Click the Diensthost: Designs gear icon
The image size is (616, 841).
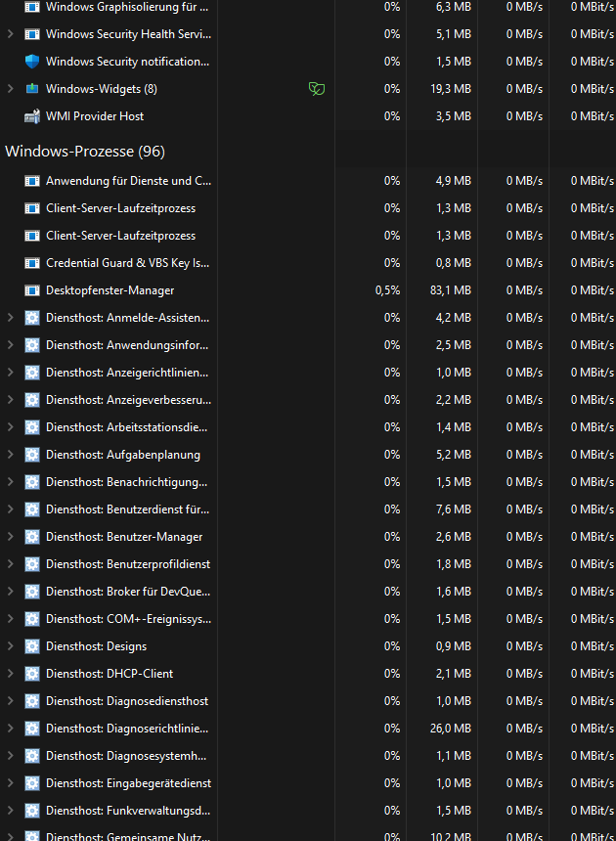(x=32, y=645)
